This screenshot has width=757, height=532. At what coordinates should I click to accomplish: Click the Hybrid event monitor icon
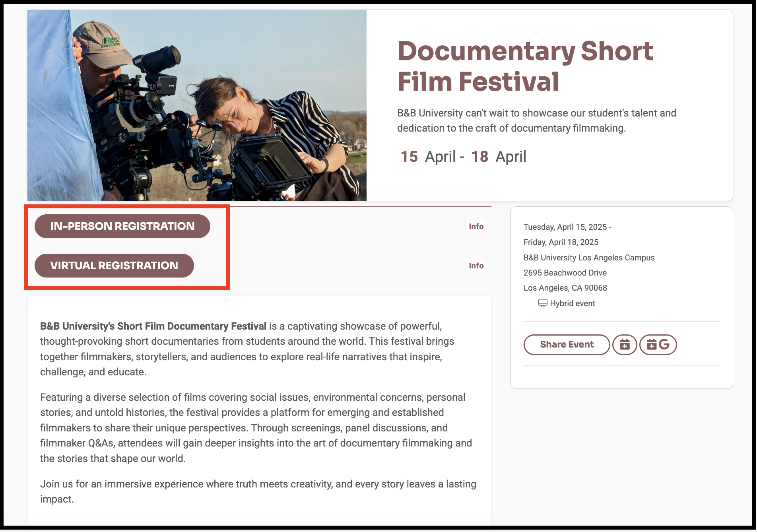click(x=543, y=303)
